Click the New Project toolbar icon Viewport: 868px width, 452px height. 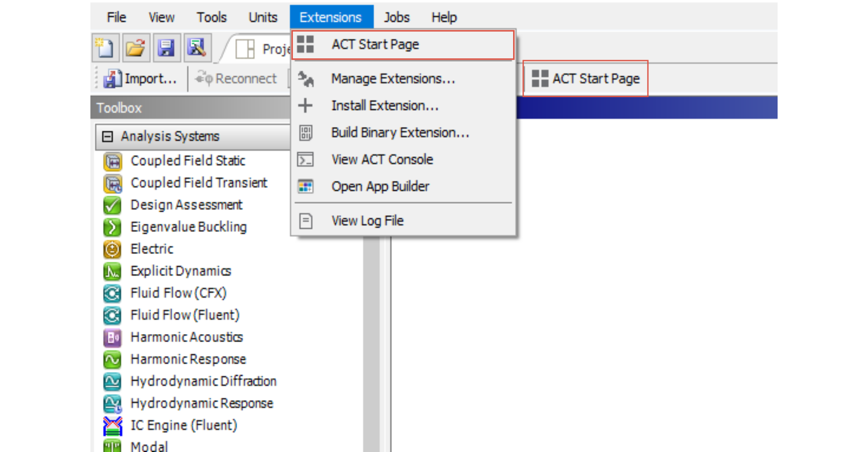click(105, 47)
